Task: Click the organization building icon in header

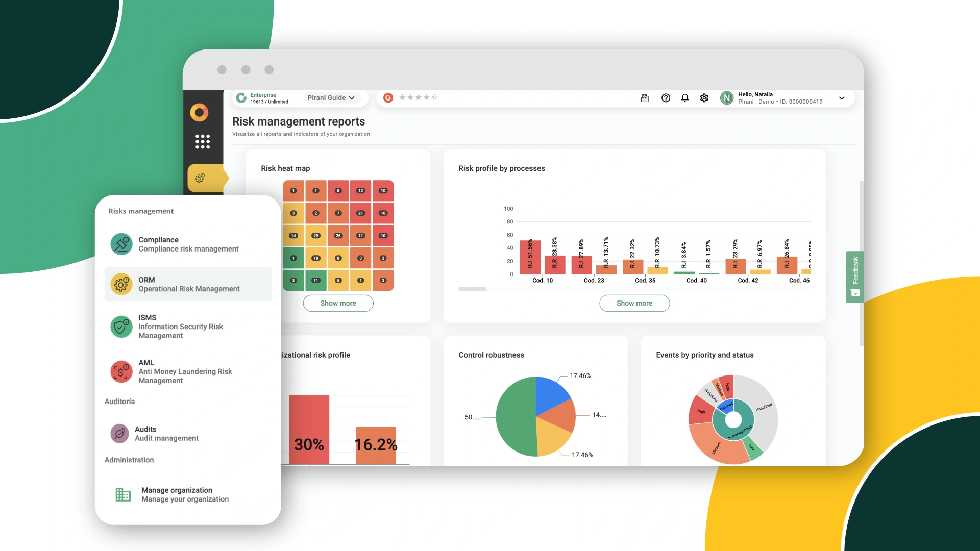Action: click(645, 98)
